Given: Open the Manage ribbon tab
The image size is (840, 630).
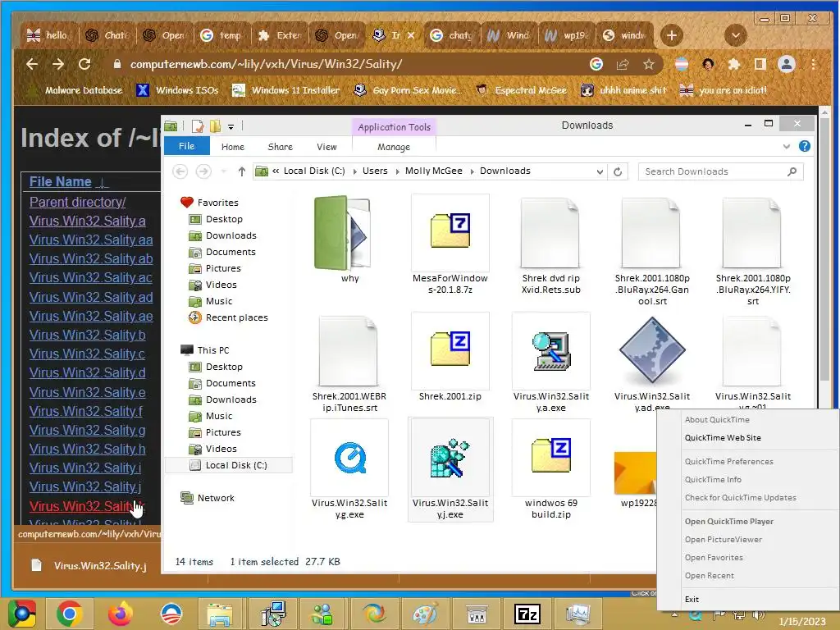Looking at the screenshot, I should click(394, 147).
